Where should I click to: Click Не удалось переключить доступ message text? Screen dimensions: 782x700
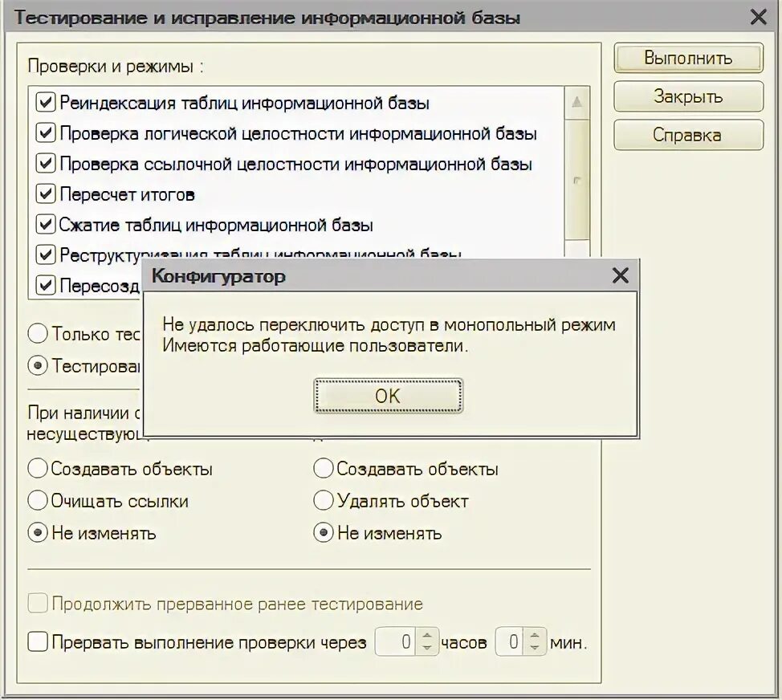coord(389,324)
